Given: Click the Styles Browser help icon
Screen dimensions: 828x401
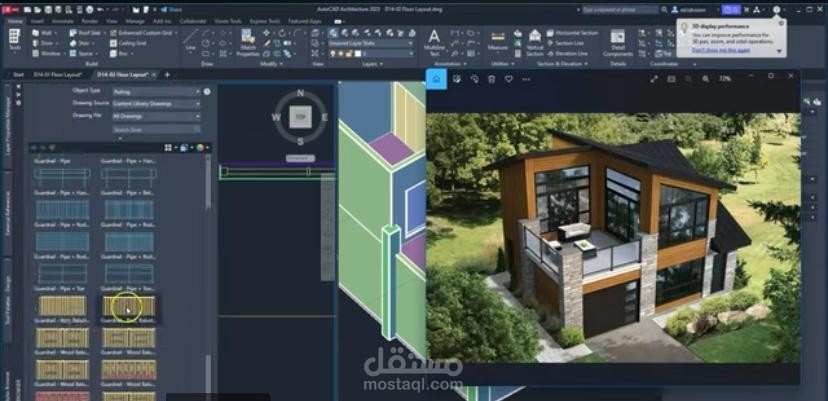Looking at the screenshot, I should click(x=207, y=91).
